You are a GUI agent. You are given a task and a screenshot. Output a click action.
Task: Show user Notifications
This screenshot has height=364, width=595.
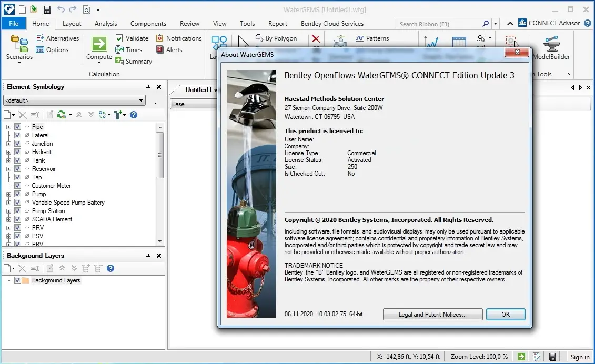tap(179, 38)
